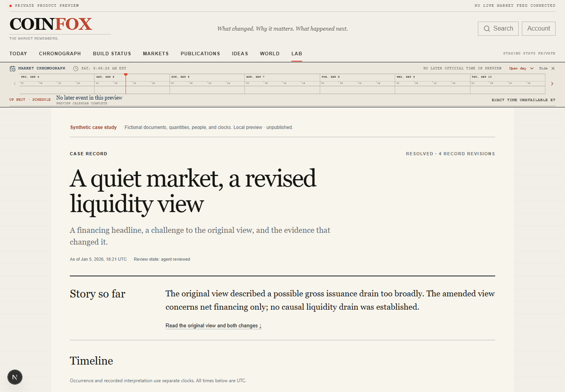Click 'NO LATER OFFICIAL TIME IN PREVIEW' text

(x=462, y=68)
